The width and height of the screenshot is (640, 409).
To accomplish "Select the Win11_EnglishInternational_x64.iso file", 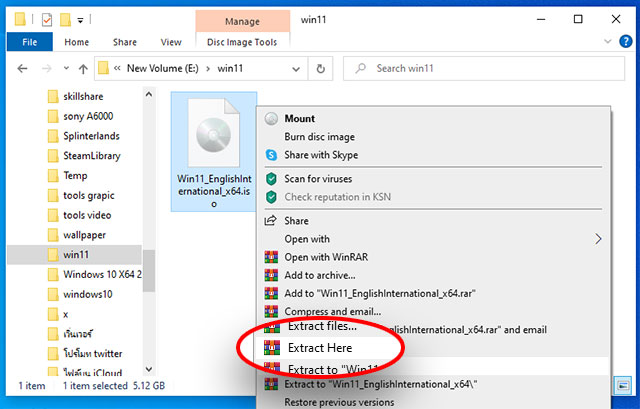I will click(x=214, y=151).
